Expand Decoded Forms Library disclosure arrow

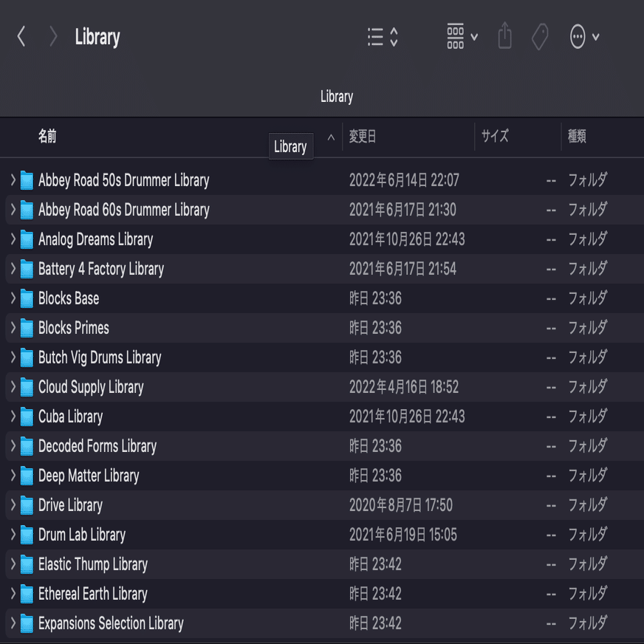tap(13, 446)
